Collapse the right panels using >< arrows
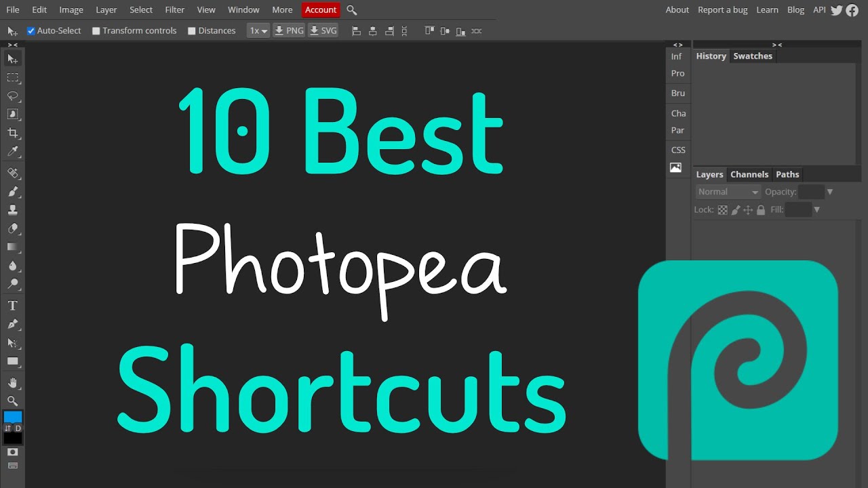Viewport: 868px width, 488px height. click(777, 45)
